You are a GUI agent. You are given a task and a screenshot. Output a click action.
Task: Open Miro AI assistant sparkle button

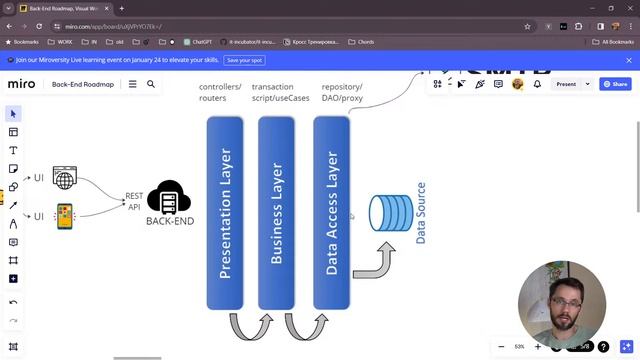click(x=626, y=347)
